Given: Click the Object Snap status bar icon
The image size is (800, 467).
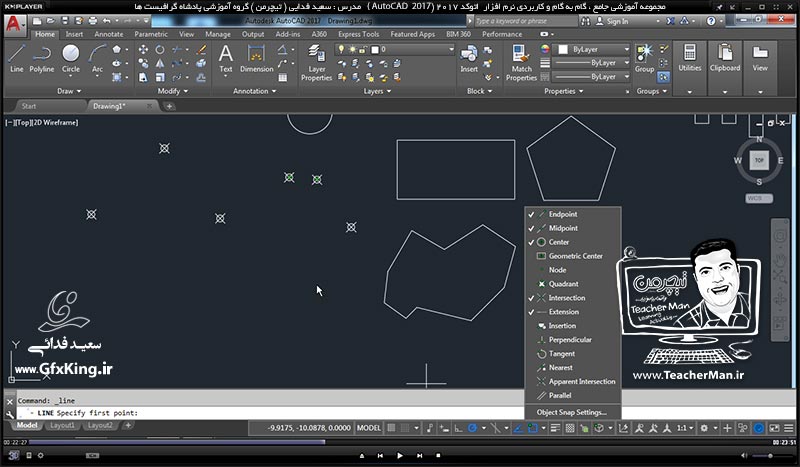Looking at the screenshot, I should click(532, 428).
